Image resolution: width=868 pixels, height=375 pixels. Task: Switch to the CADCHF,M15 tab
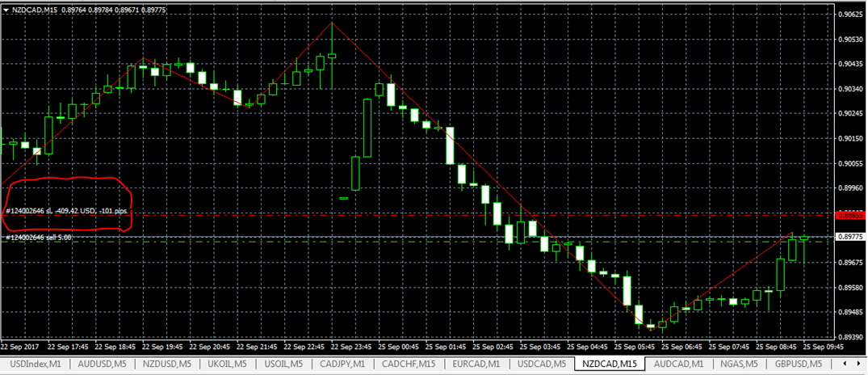pos(409,364)
